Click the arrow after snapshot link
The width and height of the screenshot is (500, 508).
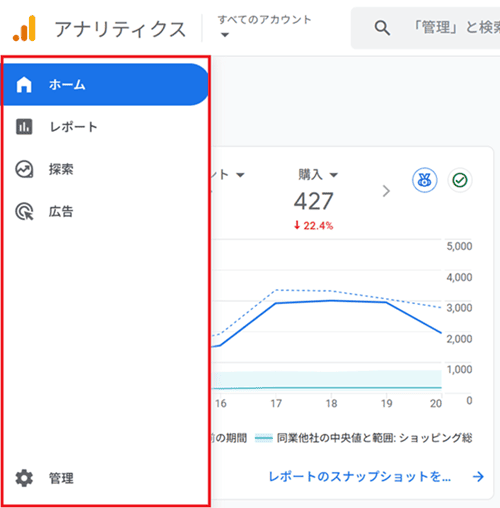478,476
